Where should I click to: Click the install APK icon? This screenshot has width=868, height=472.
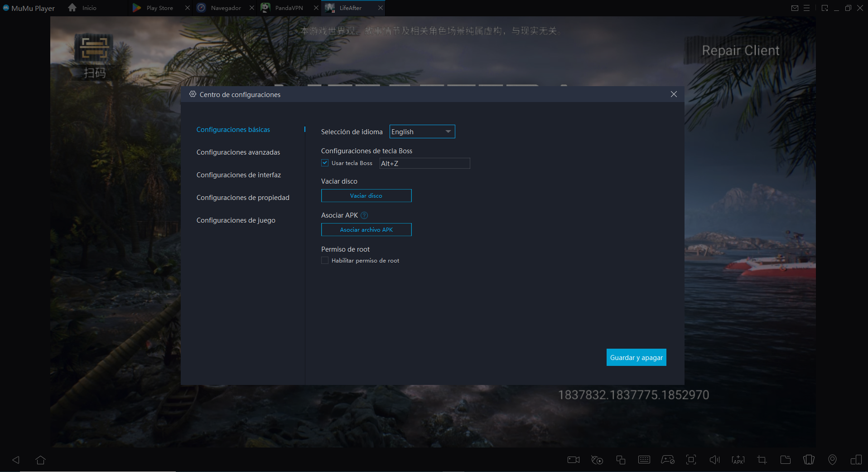point(738,460)
